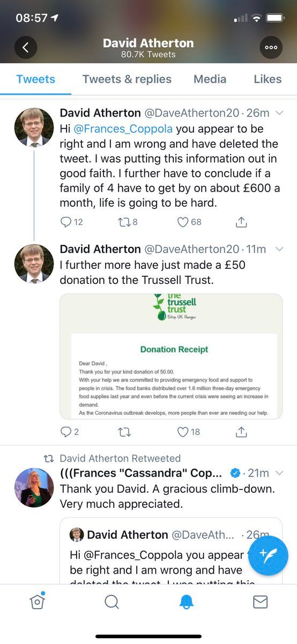Open the Home tab icon

point(37,602)
